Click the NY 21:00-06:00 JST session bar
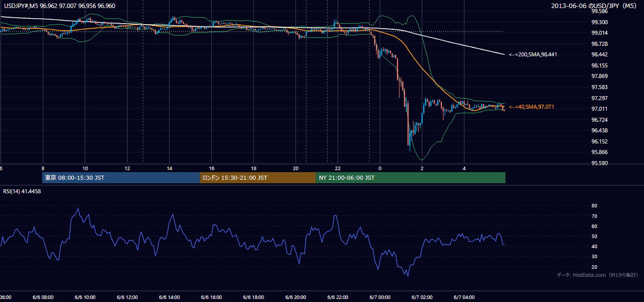This screenshot has height=302, width=644. (x=411, y=178)
